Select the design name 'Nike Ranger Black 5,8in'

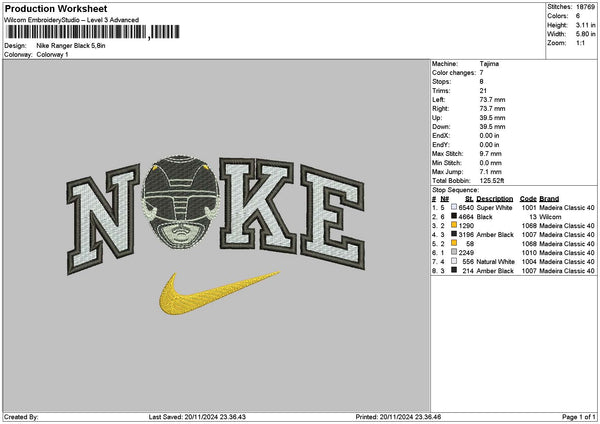click(71, 46)
